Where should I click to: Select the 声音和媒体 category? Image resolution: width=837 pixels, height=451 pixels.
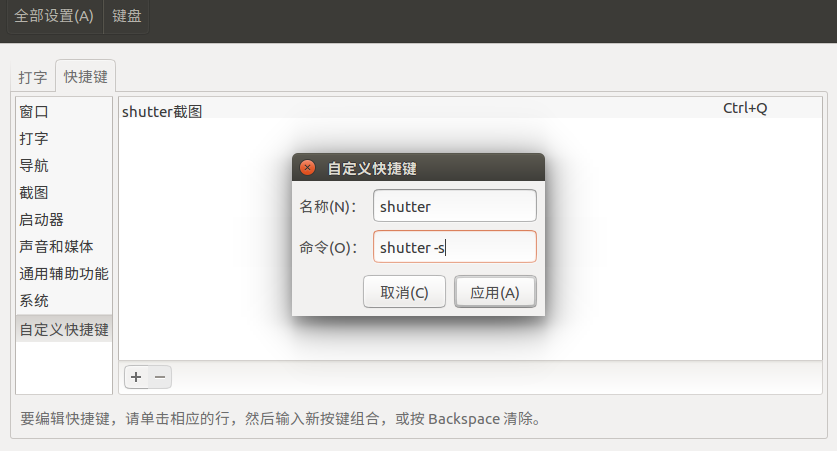click(64, 247)
